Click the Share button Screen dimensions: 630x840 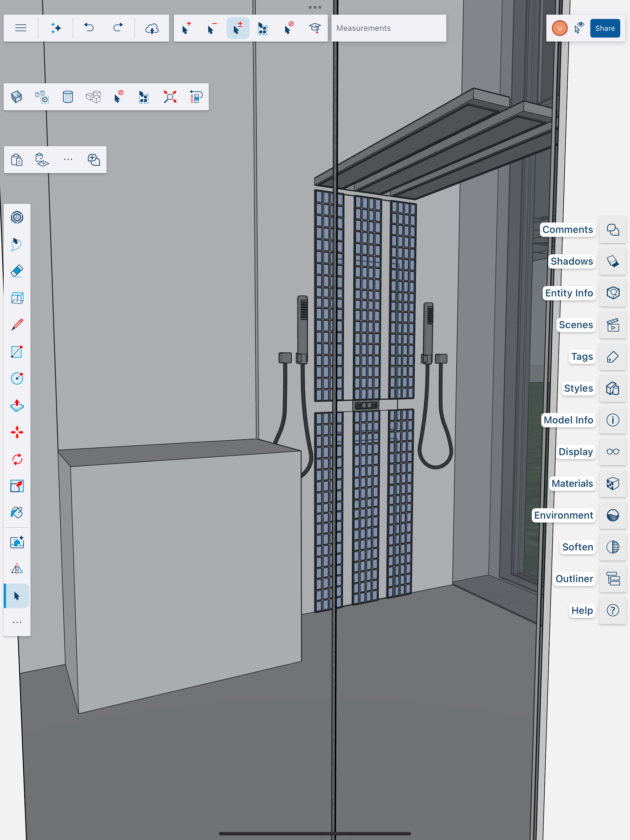point(604,28)
